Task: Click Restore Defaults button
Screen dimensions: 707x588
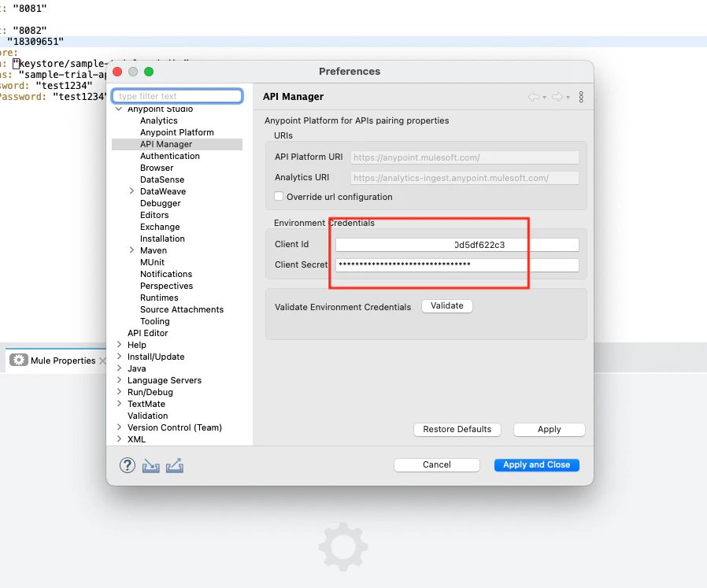Action: click(x=457, y=429)
